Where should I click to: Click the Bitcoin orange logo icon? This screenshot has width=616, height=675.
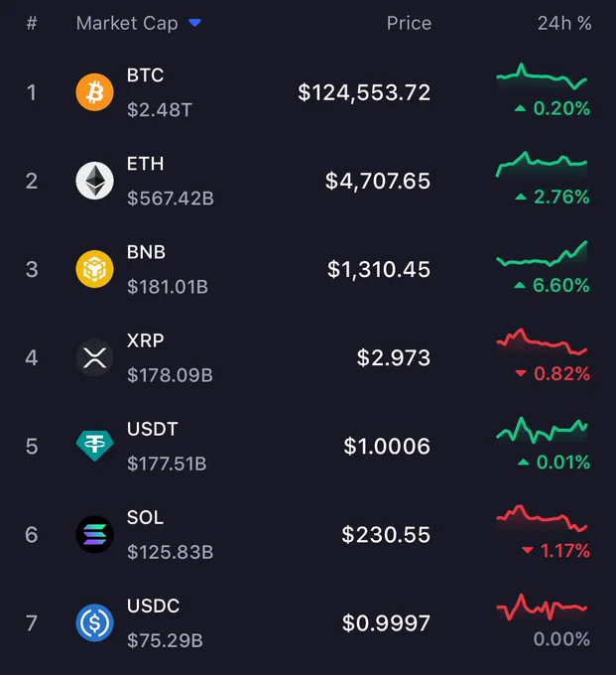[x=94, y=92]
